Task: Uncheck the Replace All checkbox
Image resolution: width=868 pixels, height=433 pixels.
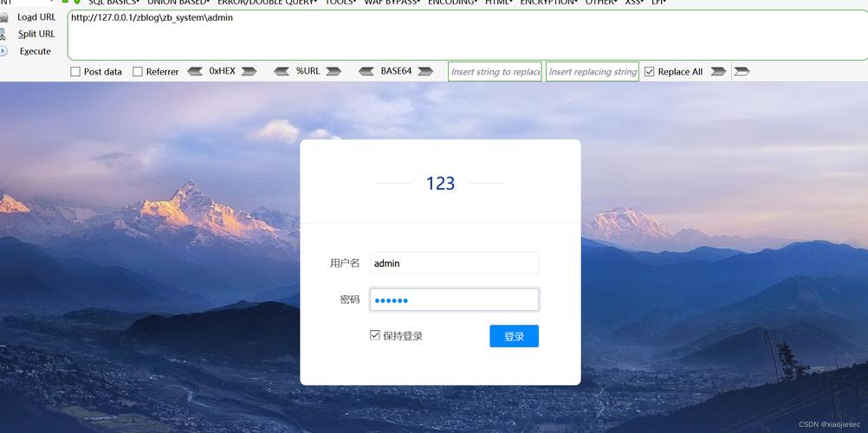Action: coord(650,71)
